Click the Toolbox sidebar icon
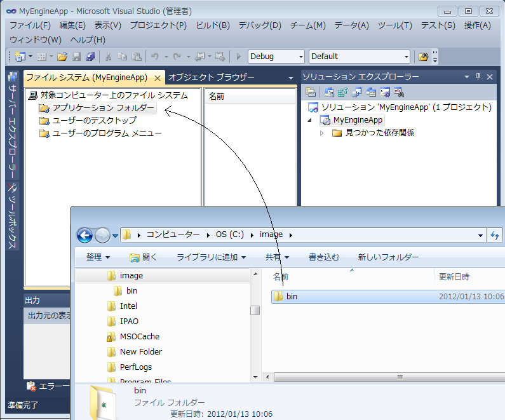 (12, 187)
